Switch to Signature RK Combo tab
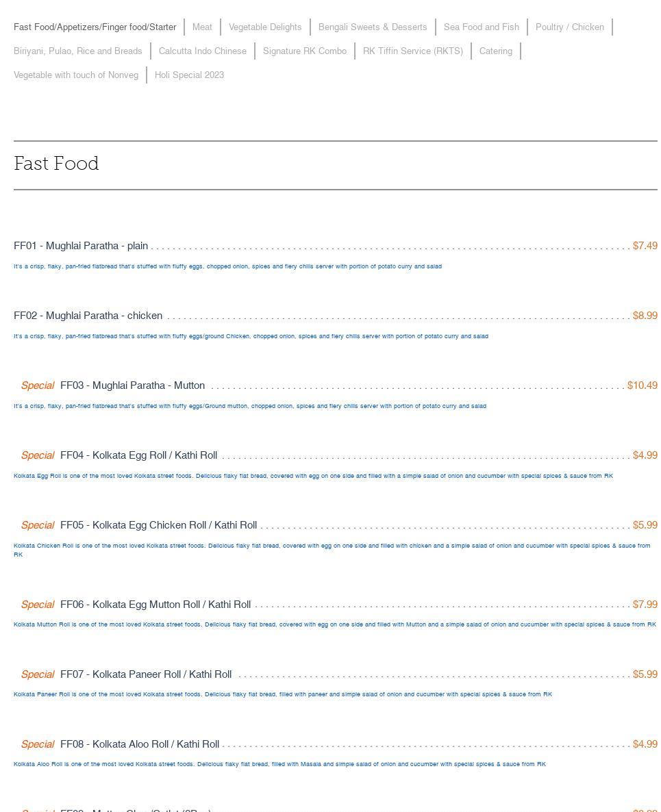This screenshot has height=812, width=661. tap(305, 51)
